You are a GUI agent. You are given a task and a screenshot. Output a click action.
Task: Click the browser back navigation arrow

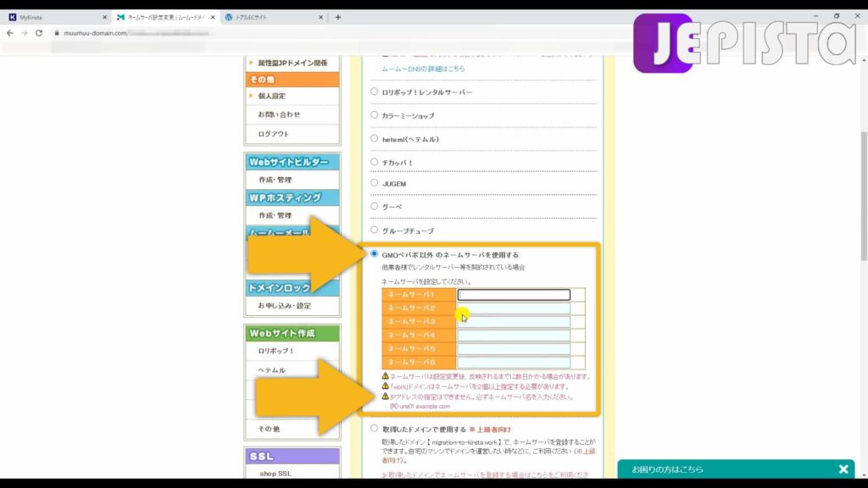pos(11,34)
